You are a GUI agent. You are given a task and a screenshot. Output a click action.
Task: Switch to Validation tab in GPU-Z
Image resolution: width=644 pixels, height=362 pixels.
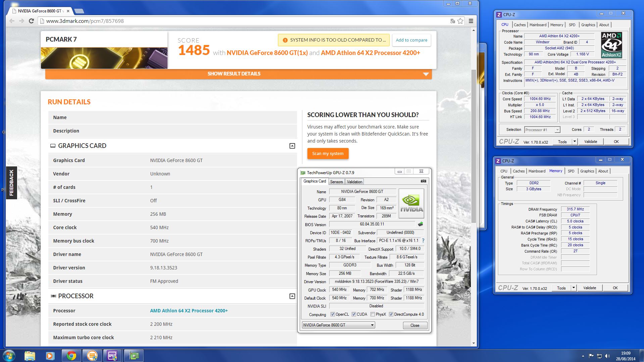(x=354, y=182)
